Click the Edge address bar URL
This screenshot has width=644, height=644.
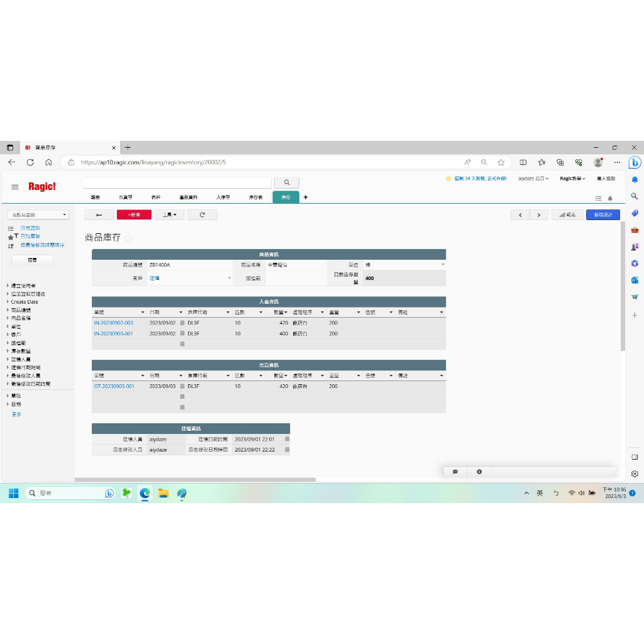[x=153, y=163]
